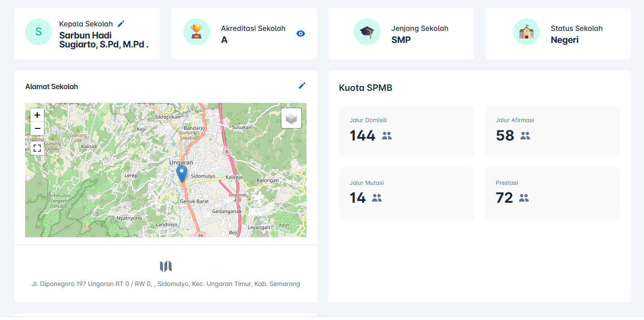Click the Bandarjo label on the map

click(x=194, y=128)
